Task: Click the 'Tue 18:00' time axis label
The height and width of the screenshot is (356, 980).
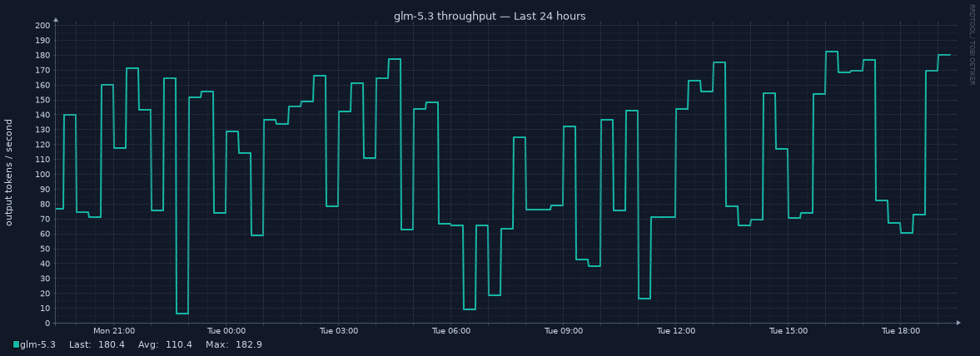Action: [901, 331]
